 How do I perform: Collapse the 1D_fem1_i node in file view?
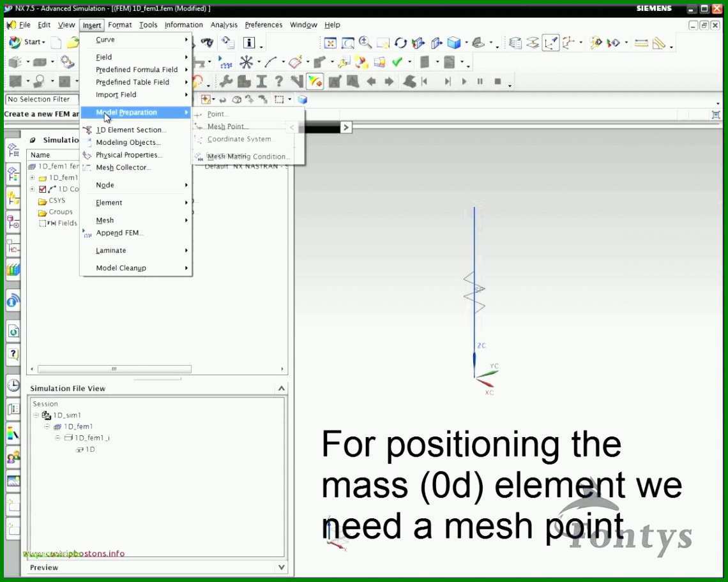pos(57,437)
